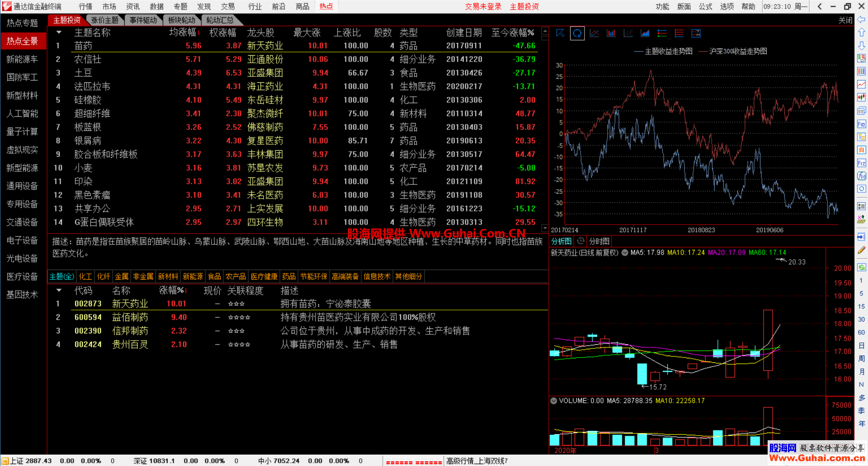Select the 年 yearly period
This screenshot has height=466, width=868.
click(861, 424)
